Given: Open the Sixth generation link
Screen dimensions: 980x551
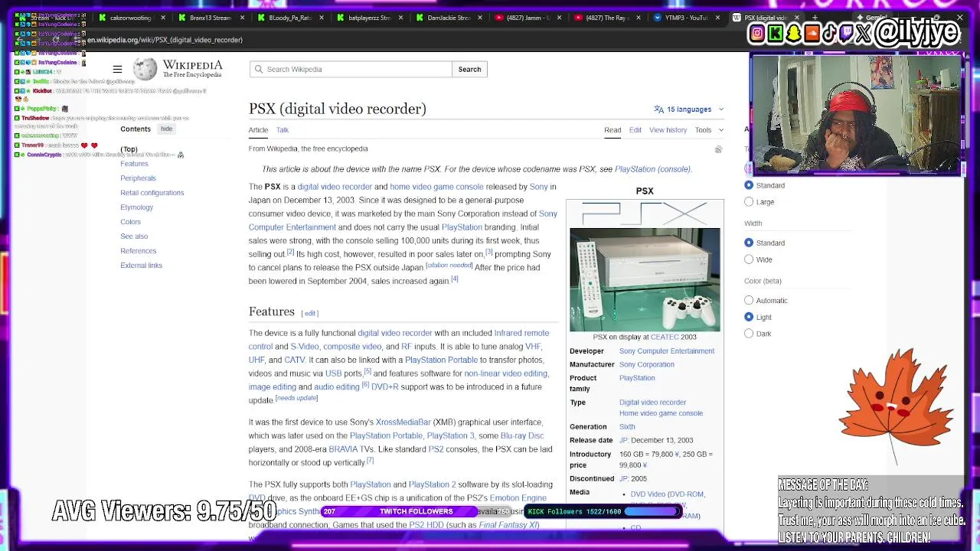Looking at the screenshot, I should pos(627,427).
